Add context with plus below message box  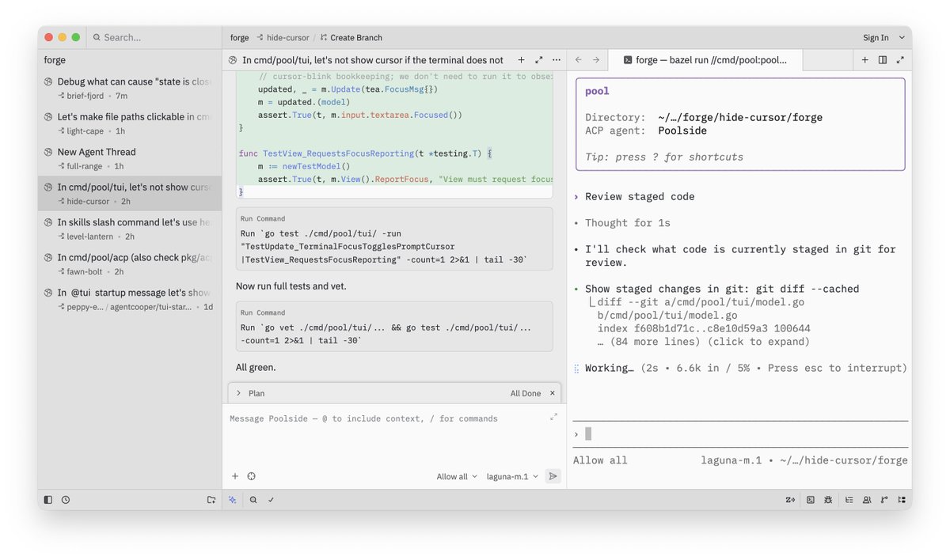(x=235, y=476)
